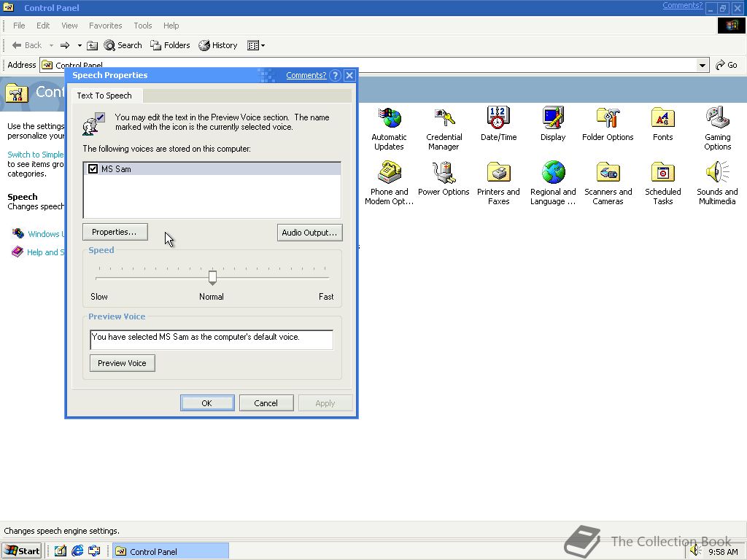The image size is (747, 560).
Task: Open the Fonts folder icon
Action: coord(662,124)
